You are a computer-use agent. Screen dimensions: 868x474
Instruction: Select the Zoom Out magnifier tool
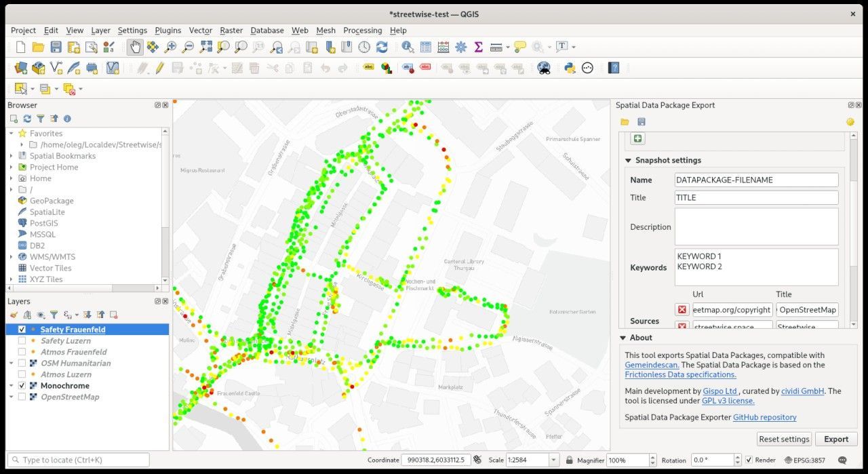(x=188, y=47)
